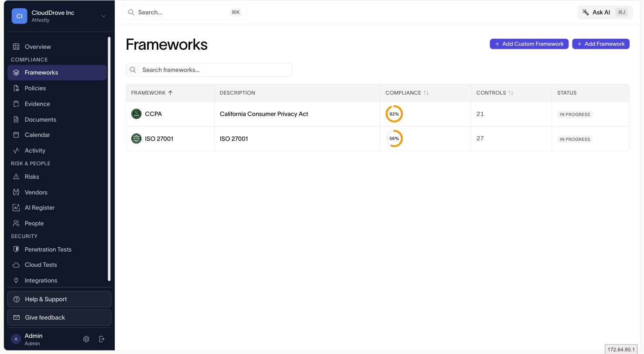Viewport: 644px width, 354px height.
Task: Open the Overview page icon
Action: coord(16,47)
